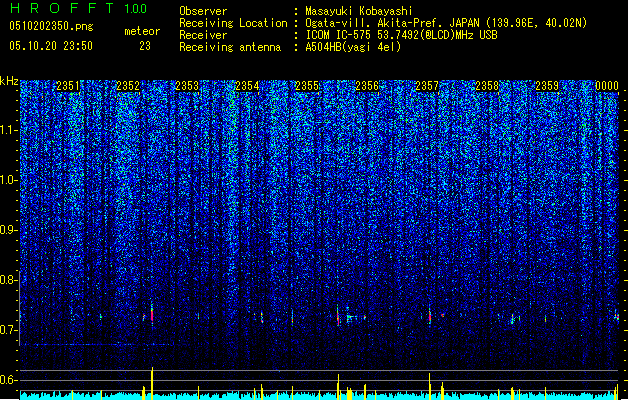Click the 2356 time marker
629x400 pixels.
click(x=367, y=86)
